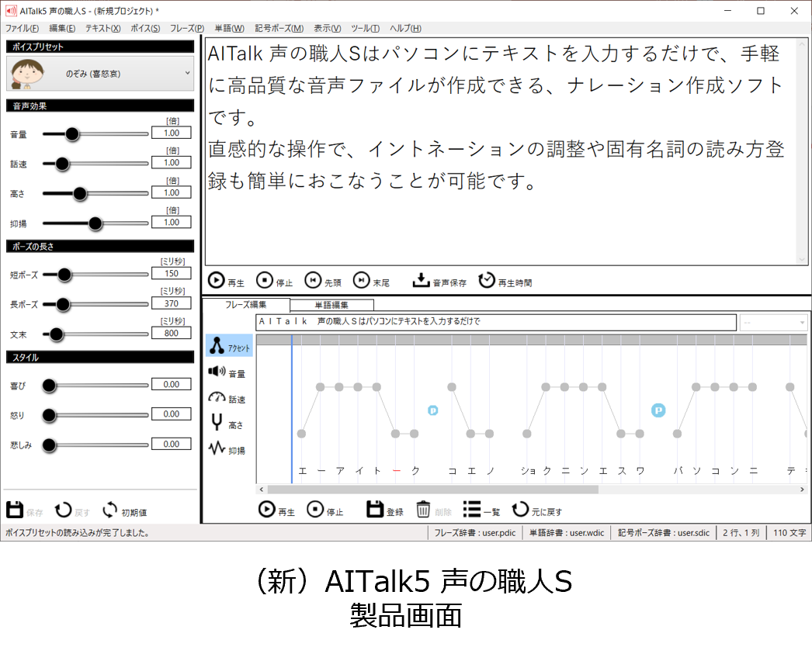Viewport: 812px width, 654px height.
Task: Click the AITalk5 app icon in title bar
Action: 11,10
